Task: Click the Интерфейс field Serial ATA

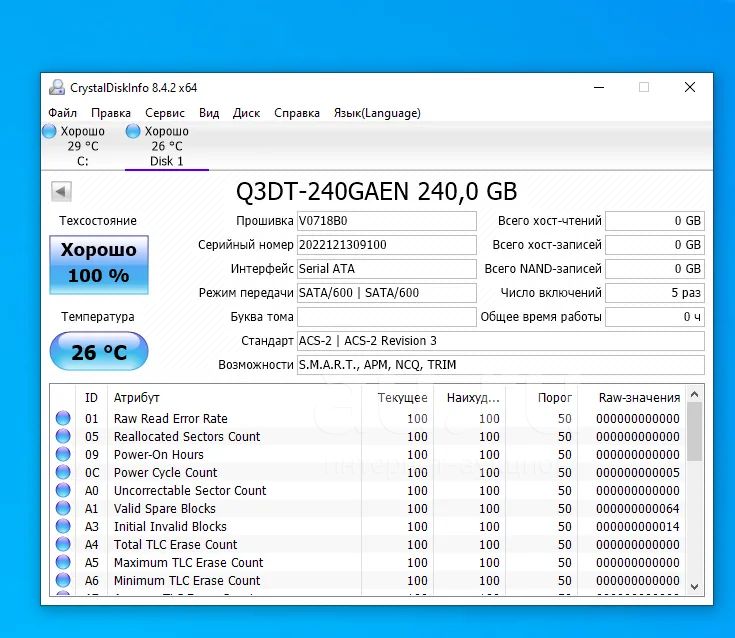Action: [387, 269]
